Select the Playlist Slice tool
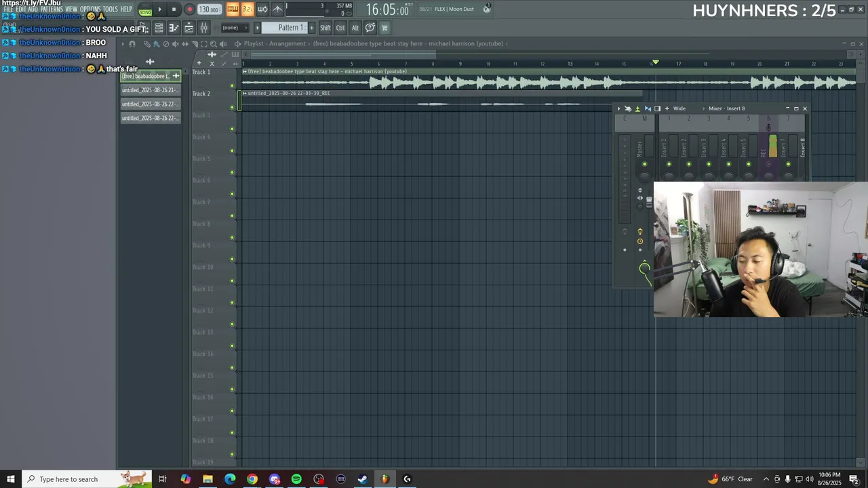The image size is (868, 488). point(194,43)
